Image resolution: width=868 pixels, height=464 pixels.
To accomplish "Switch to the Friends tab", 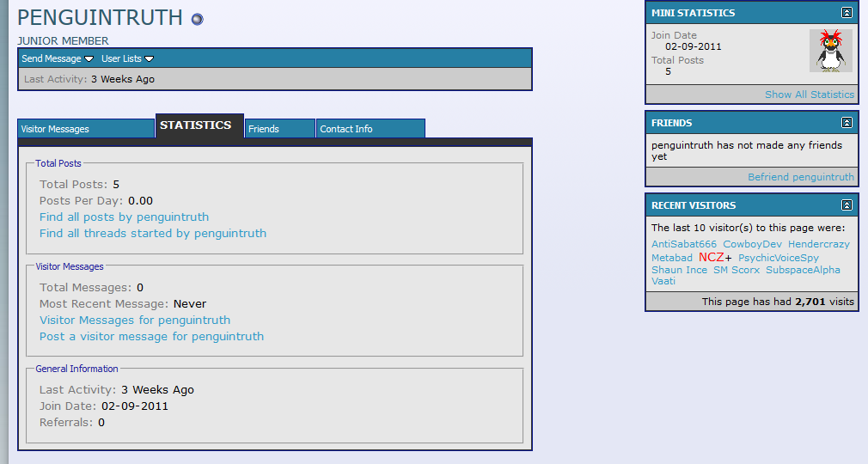I will [279, 128].
